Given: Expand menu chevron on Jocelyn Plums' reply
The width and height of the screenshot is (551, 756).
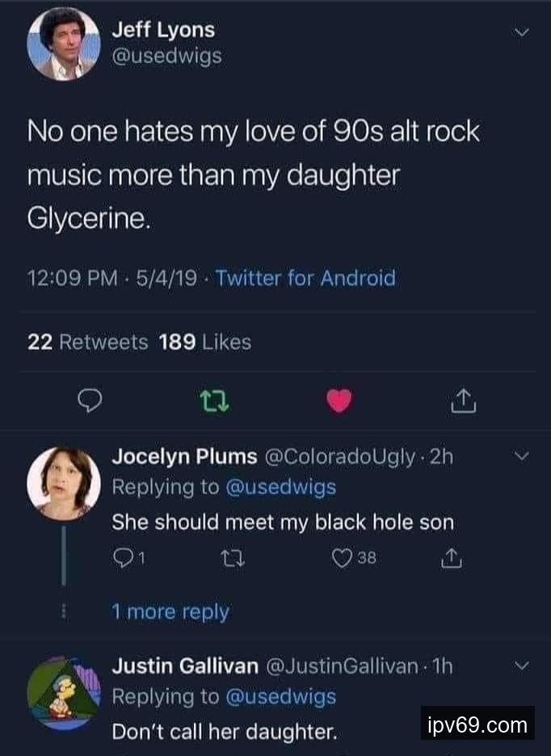Looking at the screenshot, I should click(521, 457).
